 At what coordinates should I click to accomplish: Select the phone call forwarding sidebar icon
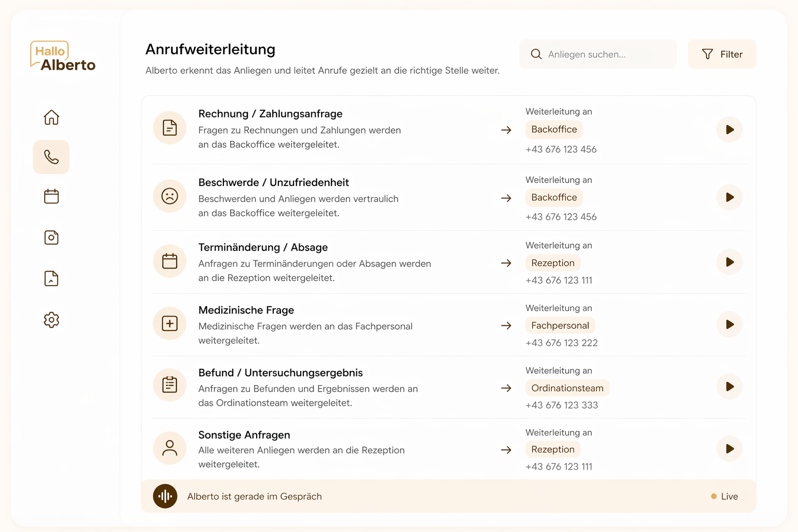point(51,157)
